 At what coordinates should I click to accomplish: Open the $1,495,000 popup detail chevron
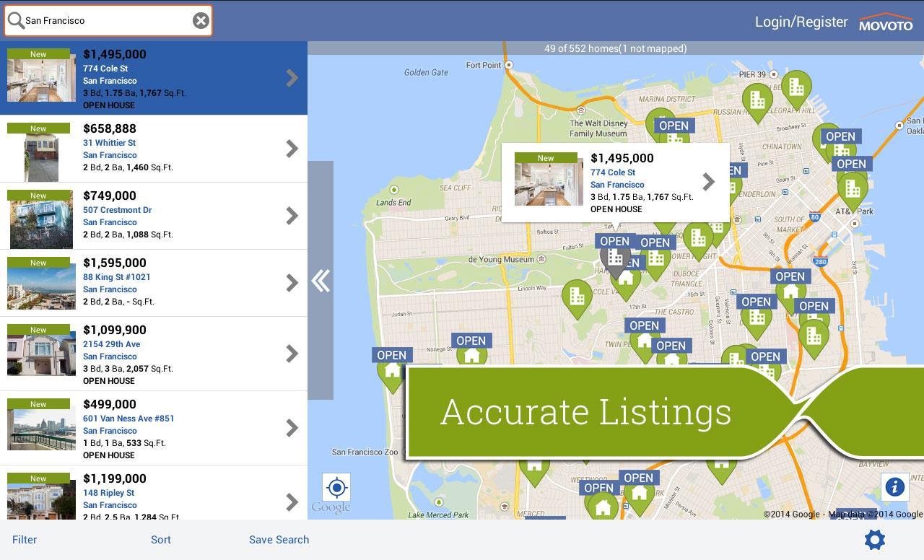(x=708, y=182)
